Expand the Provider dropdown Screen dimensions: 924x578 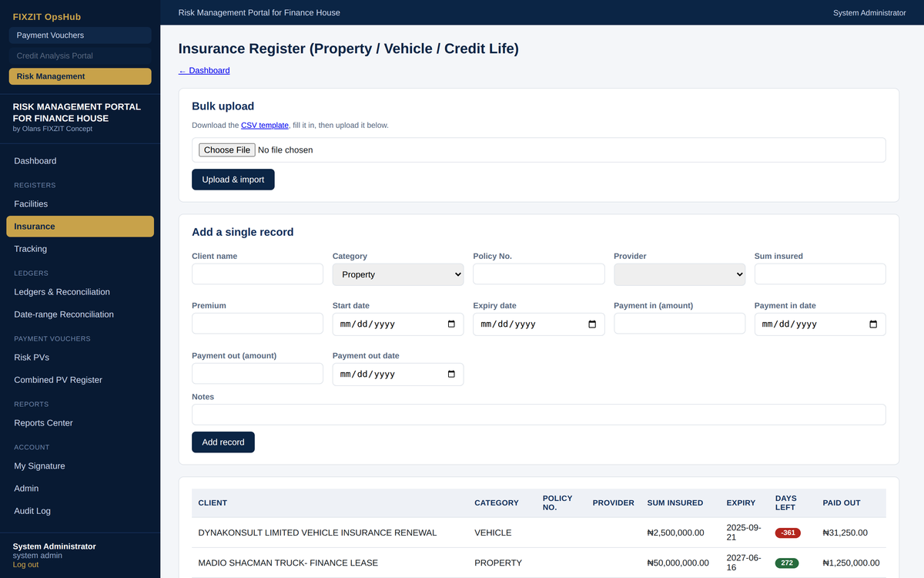click(x=679, y=274)
